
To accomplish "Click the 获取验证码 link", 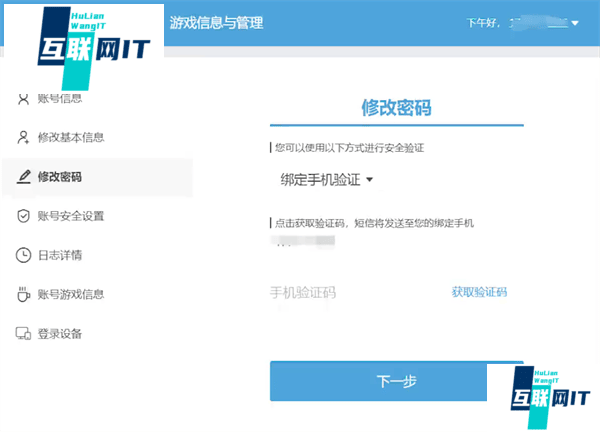I will tap(479, 292).
